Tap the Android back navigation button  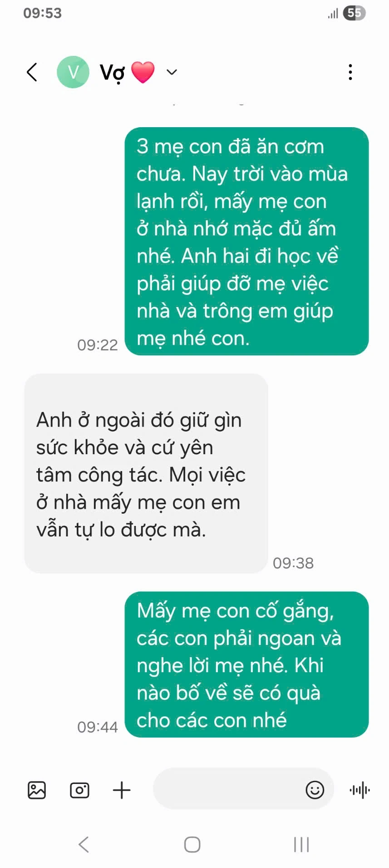[x=84, y=845]
